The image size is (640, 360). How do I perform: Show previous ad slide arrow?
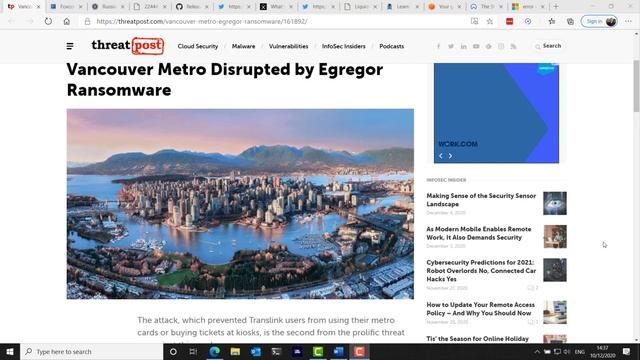pos(441,156)
